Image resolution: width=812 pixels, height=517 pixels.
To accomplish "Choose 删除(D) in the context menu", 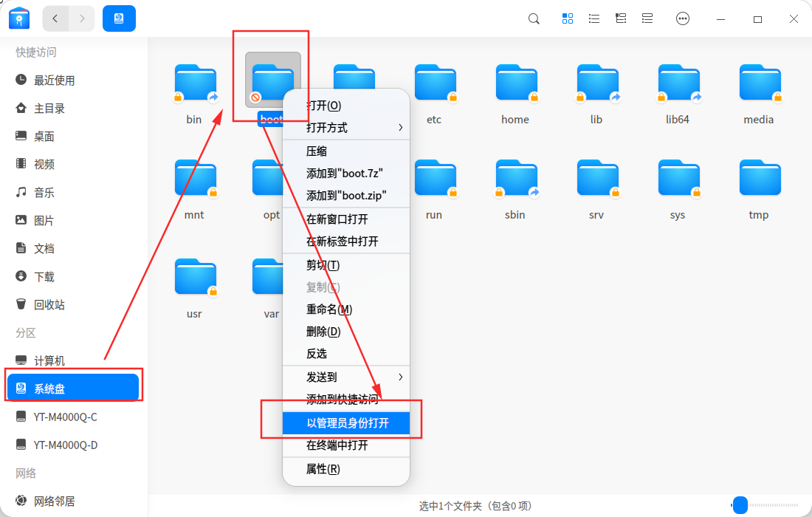I will [346, 332].
